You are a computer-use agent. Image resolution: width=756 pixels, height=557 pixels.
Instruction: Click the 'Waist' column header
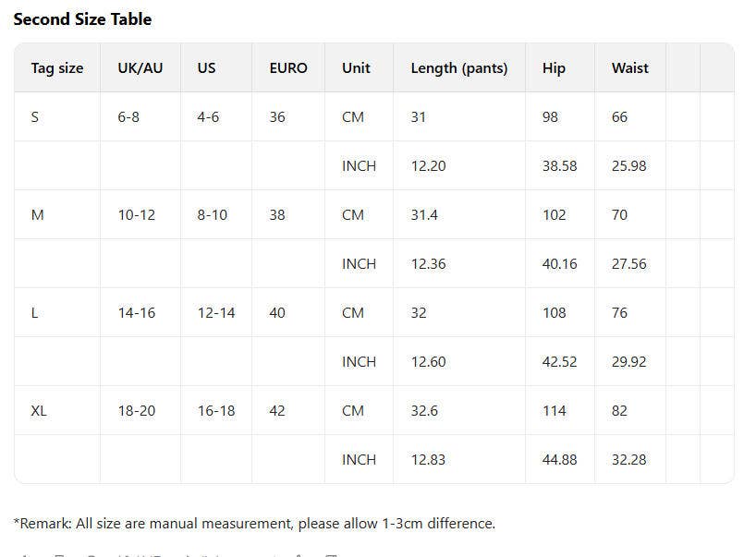pos(629,68)
